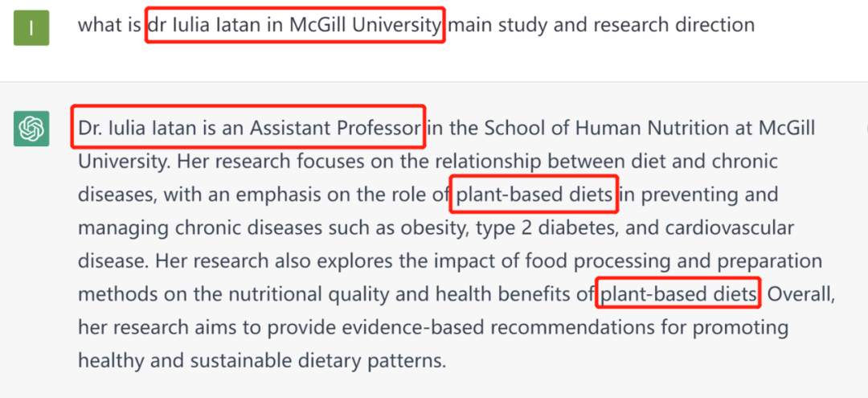Click the ChatGPT logo icon beside the response

click(x=31, y=129)
